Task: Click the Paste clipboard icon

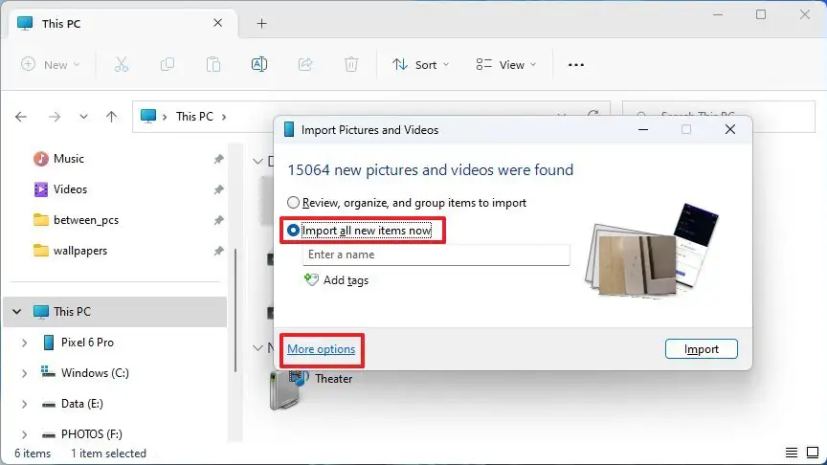Action: click(x=213, y=64)
